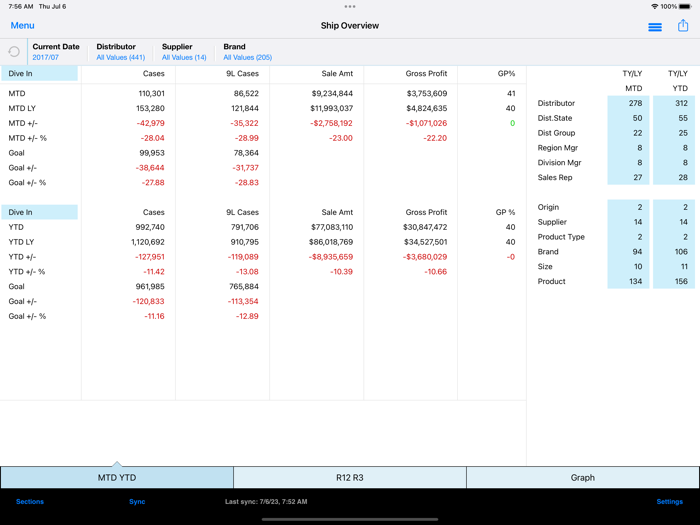Click the TY/LY MTD column header

(x=633, y=81)
